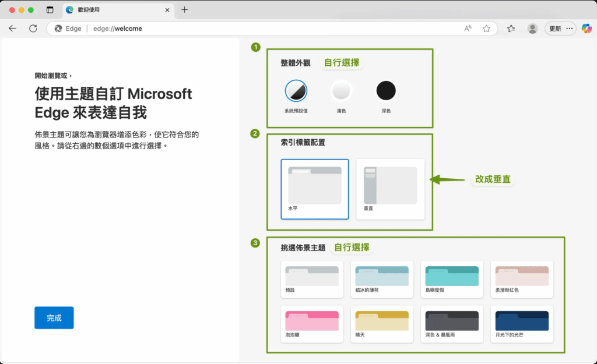The image size is (597, 364).
Task: Select the 歡迎使用 tab
Action: coord(118,10)
